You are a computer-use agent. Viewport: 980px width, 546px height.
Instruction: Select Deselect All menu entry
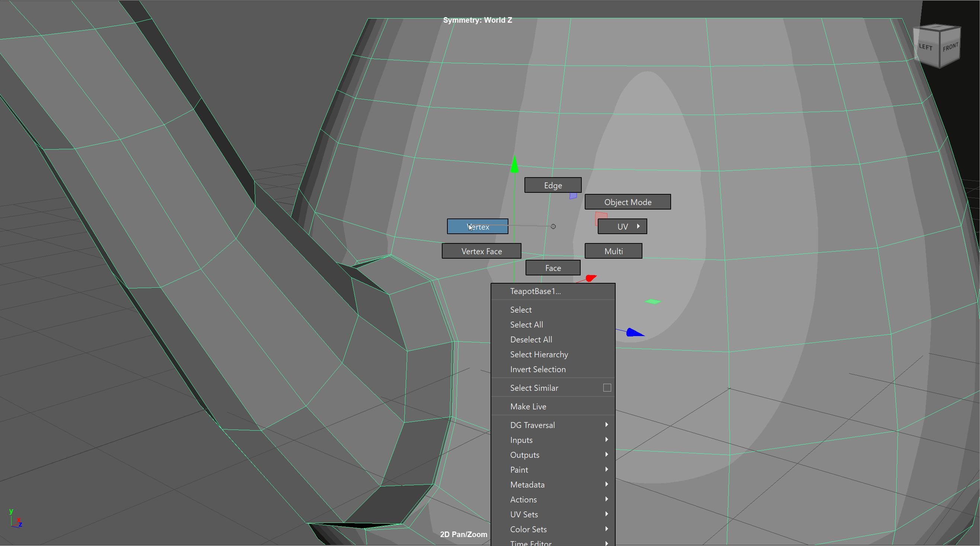coord(531,339)
